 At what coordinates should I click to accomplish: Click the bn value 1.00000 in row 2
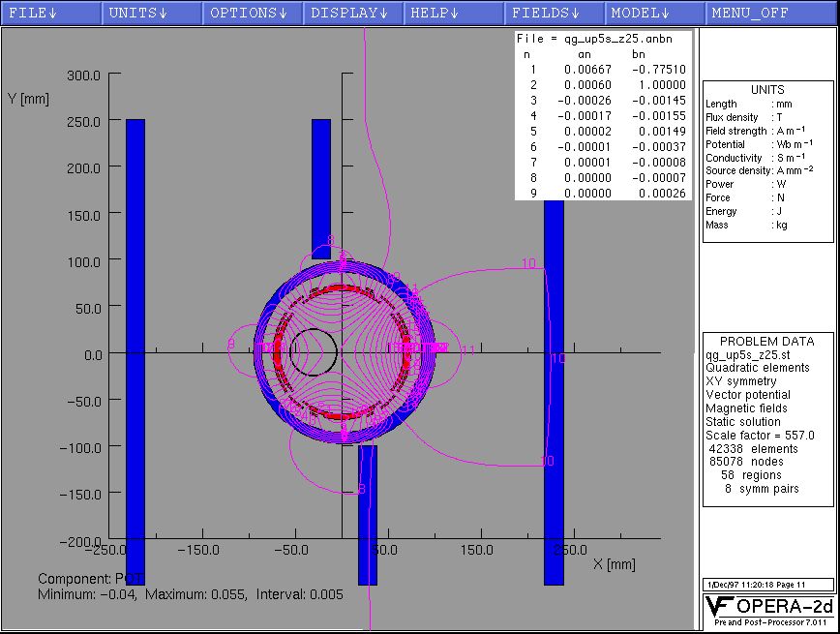tap(662, 84)
